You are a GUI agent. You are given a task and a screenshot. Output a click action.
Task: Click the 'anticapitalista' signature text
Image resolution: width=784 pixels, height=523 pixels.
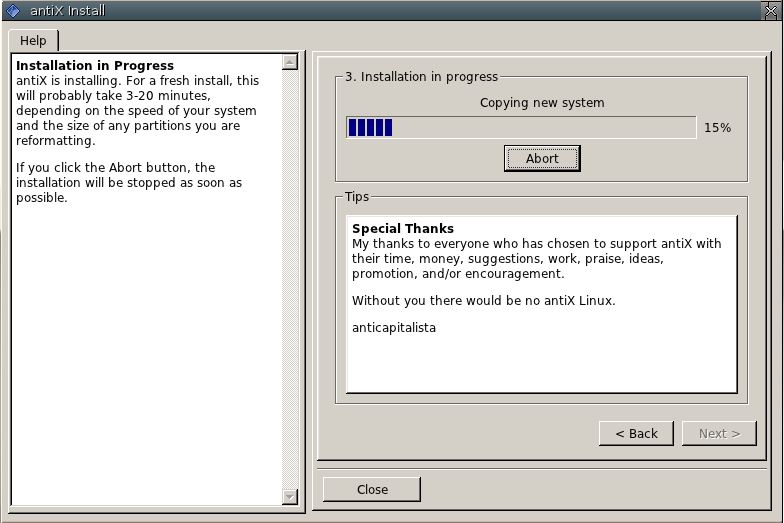[x=394, y=328]
